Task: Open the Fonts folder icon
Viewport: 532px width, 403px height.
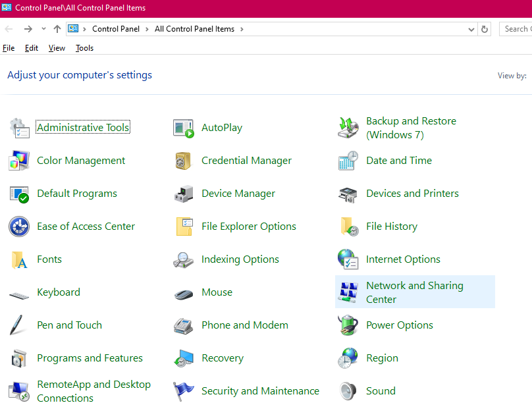Action: (19, 259)
